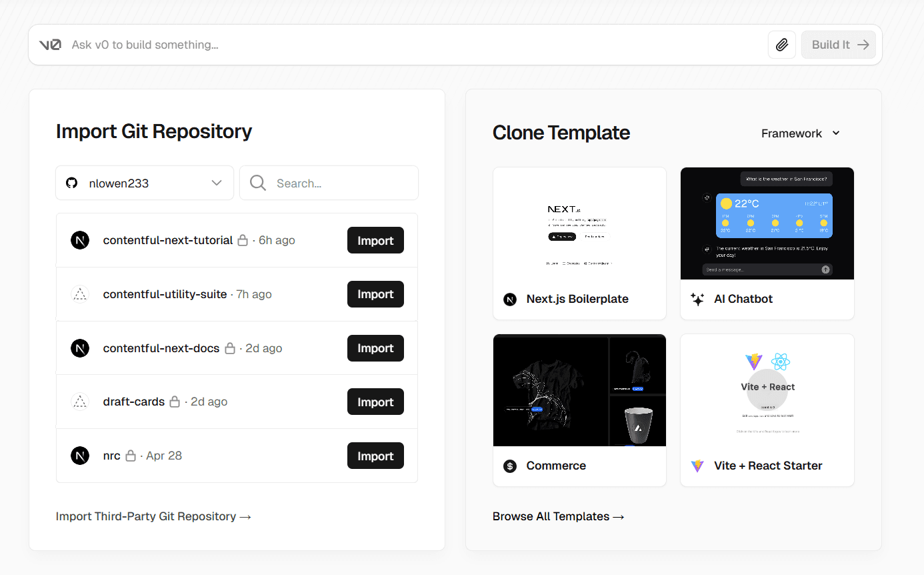
Task: Click the Vite icon beside Vite + React Starter
Action: (x=697, y=466)
